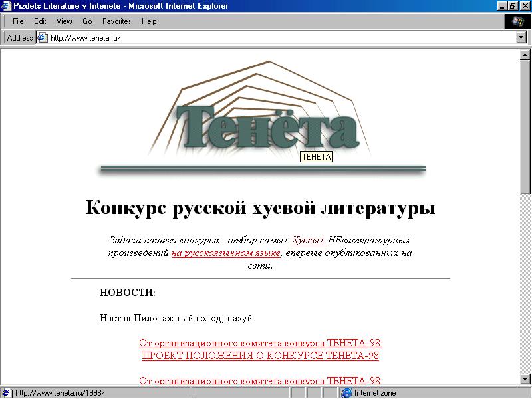Screen dimensions: 532x399
Task: Click the Internet zone globe icon
Action: pyautogui.click(x=346, y=393)
